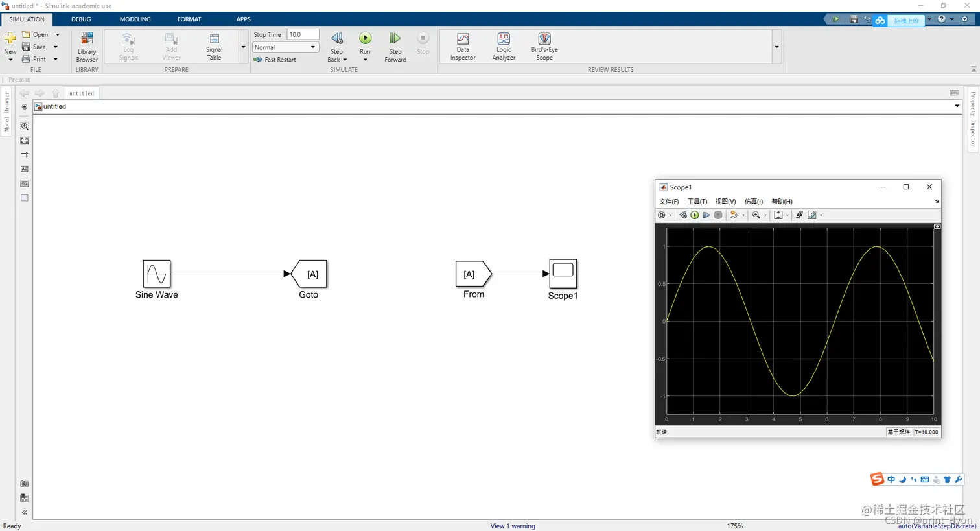The image size is (980, 531).
Task: Click the Save icon in the FILE section
Action: click(27, 47)
